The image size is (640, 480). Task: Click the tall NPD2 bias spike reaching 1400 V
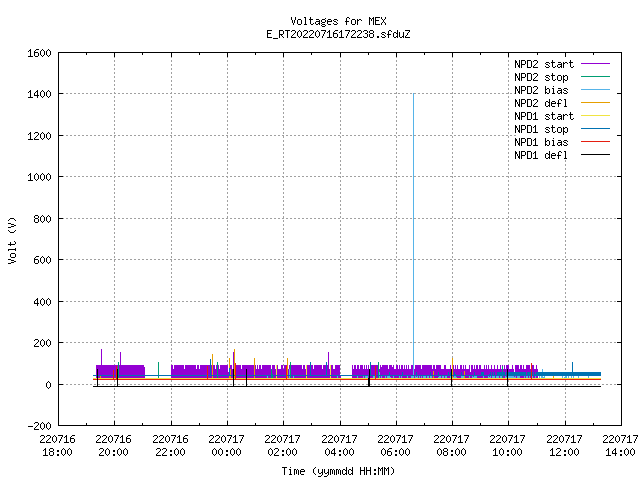pos(413,233)
